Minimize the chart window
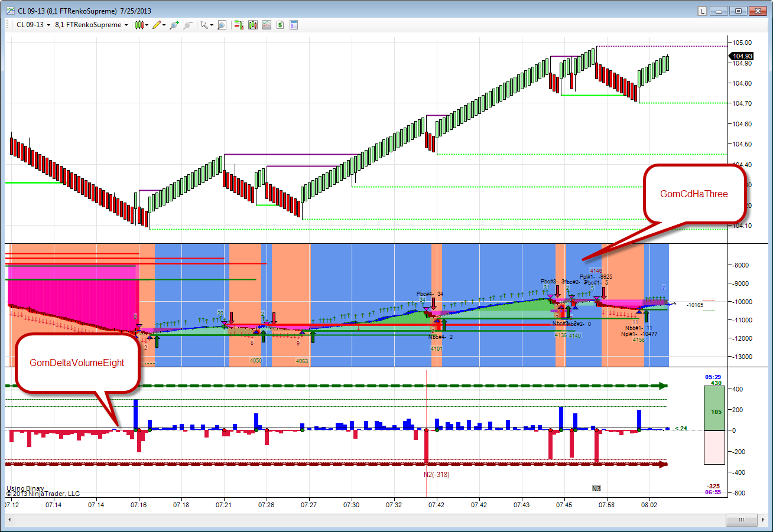Image resolution: width=773 pixels, height=532 pixels. [720, 11]
